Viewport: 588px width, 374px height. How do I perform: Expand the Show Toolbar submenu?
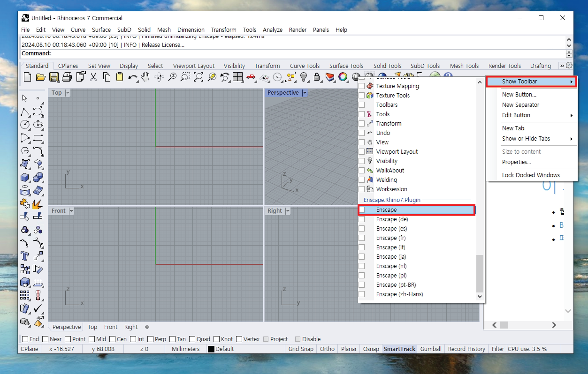531,82
